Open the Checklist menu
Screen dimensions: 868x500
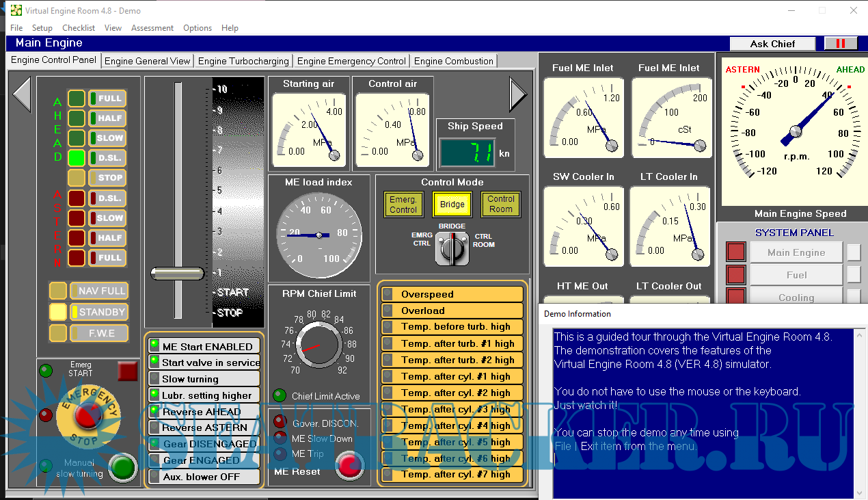click(x=79, y=28)
